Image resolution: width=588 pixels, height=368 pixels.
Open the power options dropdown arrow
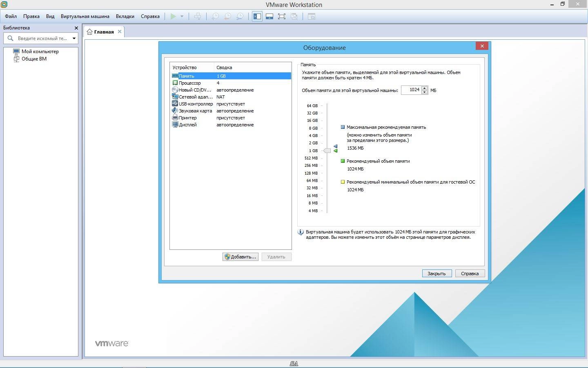182,16
